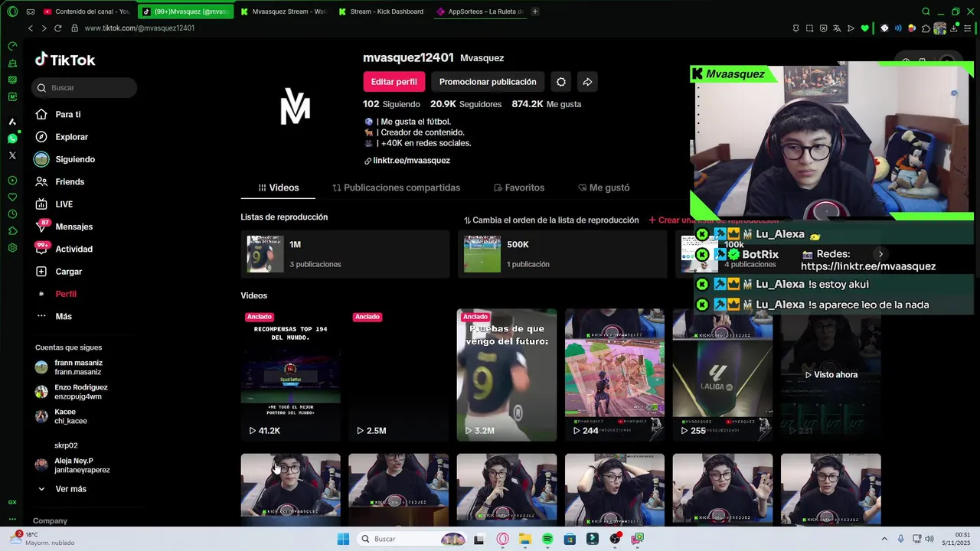Open browser downloads icon
This screenshot has width=980, height=551.
point(953,28)
